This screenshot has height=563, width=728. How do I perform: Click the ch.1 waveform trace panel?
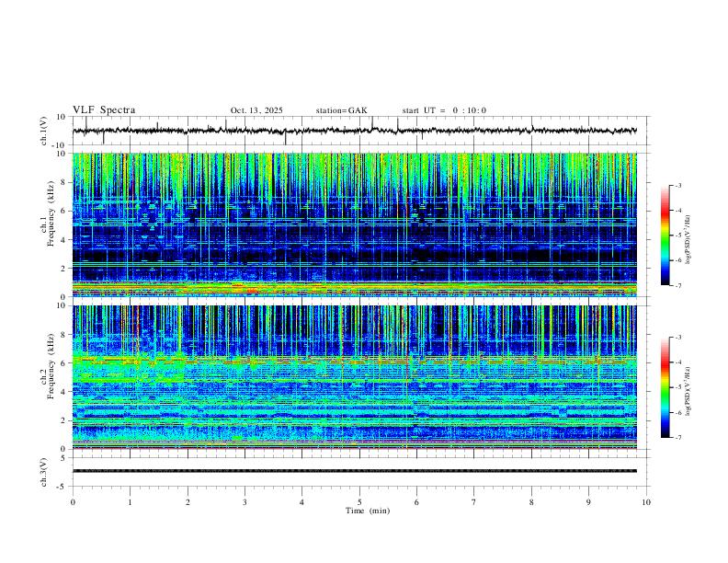pos(361,131)
